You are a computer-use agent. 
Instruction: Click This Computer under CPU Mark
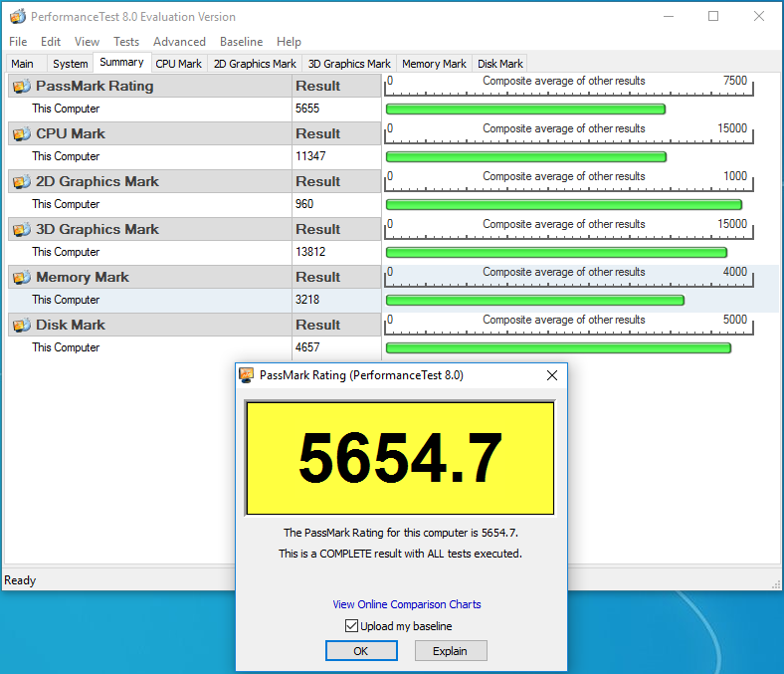tap(66, 156)
